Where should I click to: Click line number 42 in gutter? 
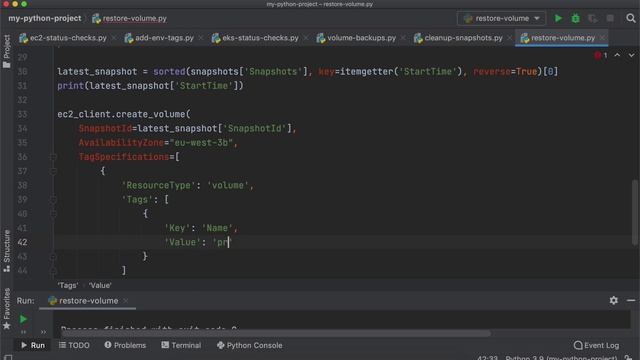coord(22,242)
